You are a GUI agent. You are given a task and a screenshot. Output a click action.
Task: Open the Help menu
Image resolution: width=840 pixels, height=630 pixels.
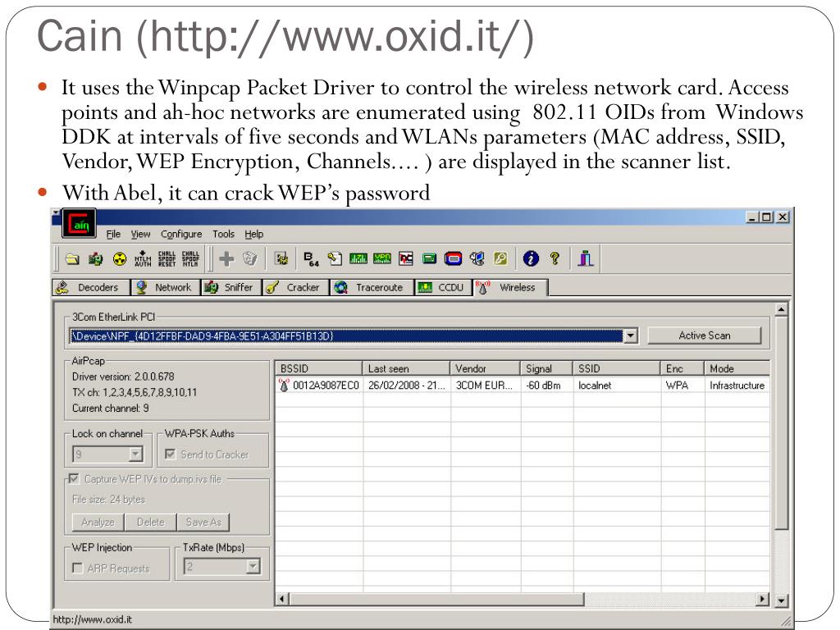254,234
